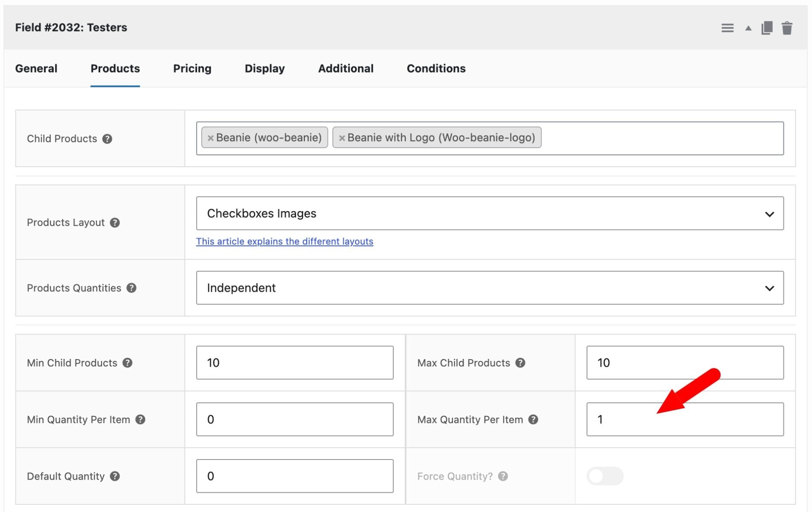812x512 pixels.
Task: Click the Min Child Products help icon
Action: coord(128,363)
